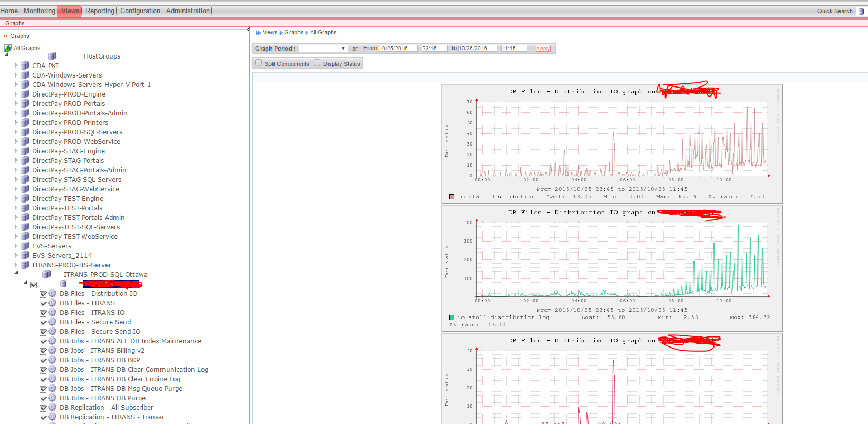Viewport: 868px width, 424px height.
Task: Click the DirectPay-PROD-Printers hostgroup icon
Action: pos(25,122)
